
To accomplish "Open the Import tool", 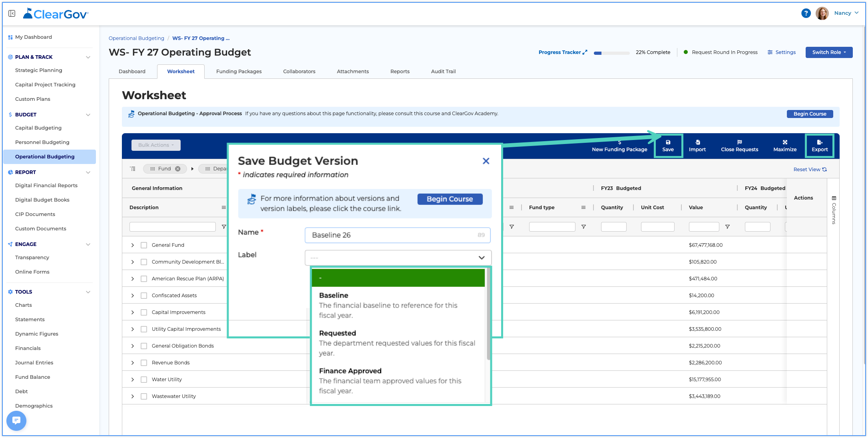I will [697, 146].
